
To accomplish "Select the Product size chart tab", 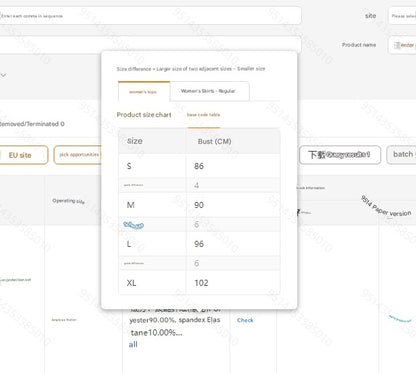I will click(x=144, y=115).
